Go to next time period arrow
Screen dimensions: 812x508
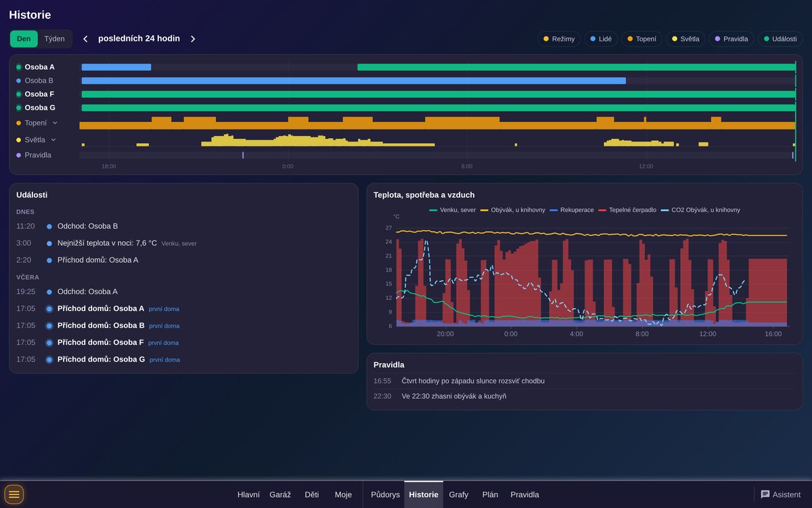[x=193, y=39]
